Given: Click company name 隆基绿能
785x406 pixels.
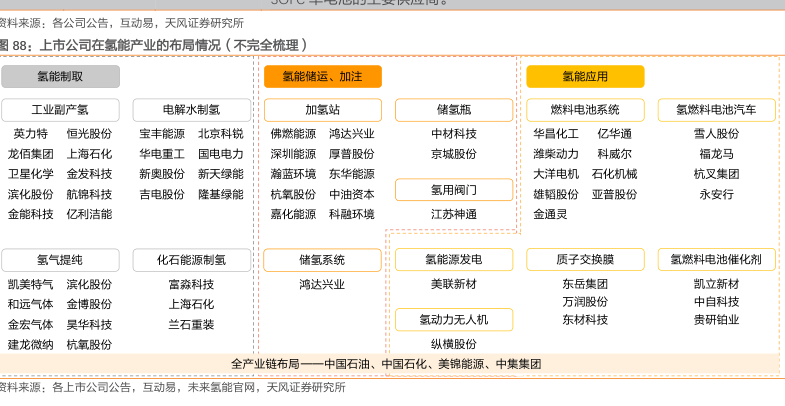Looking at the screenshot, I should pos(221,194).
